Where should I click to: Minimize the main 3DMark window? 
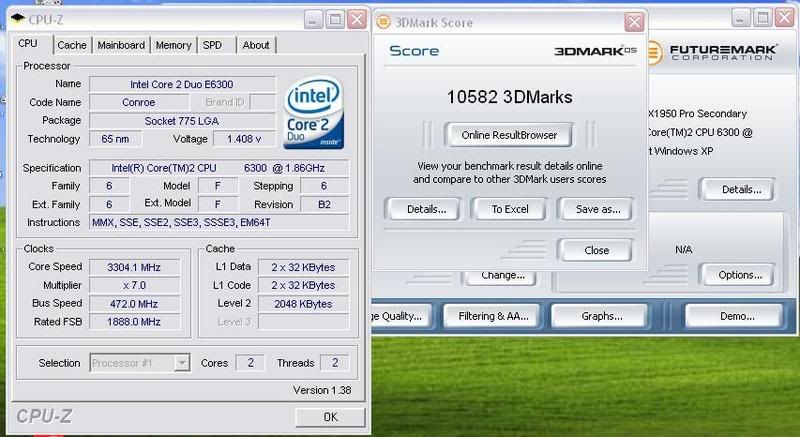[x=741, y=18]
